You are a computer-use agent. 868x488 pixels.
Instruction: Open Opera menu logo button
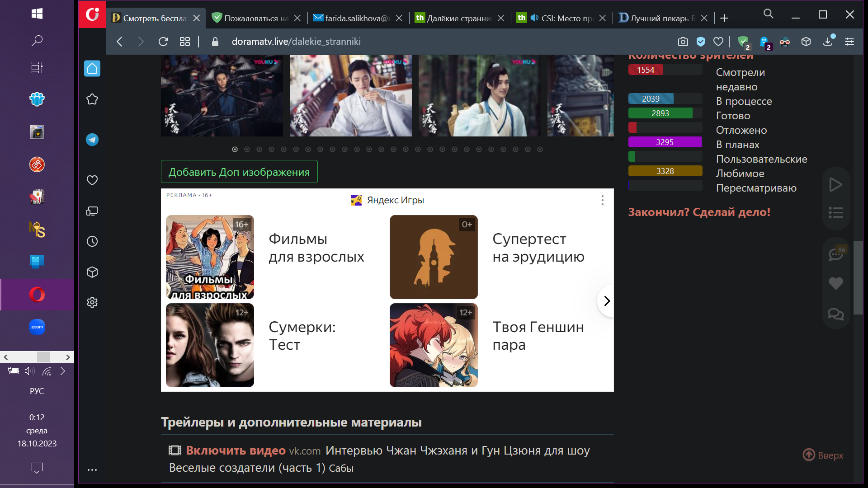(92, 14)
